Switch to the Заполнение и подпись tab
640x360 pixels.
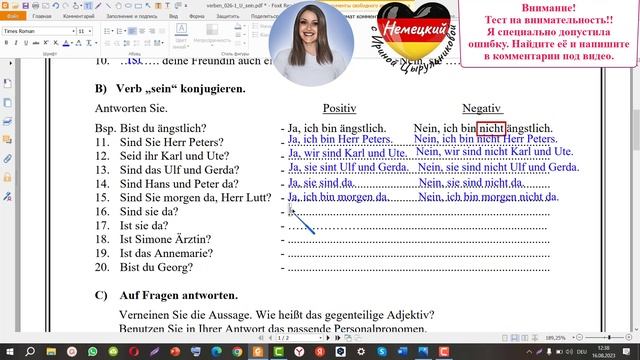click(x=131, y=16)
